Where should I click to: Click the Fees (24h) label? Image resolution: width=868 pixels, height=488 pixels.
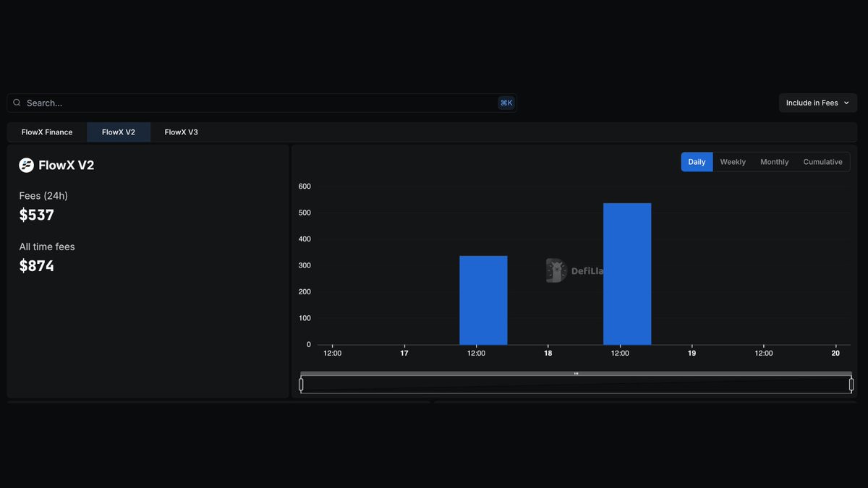(43, 196)
